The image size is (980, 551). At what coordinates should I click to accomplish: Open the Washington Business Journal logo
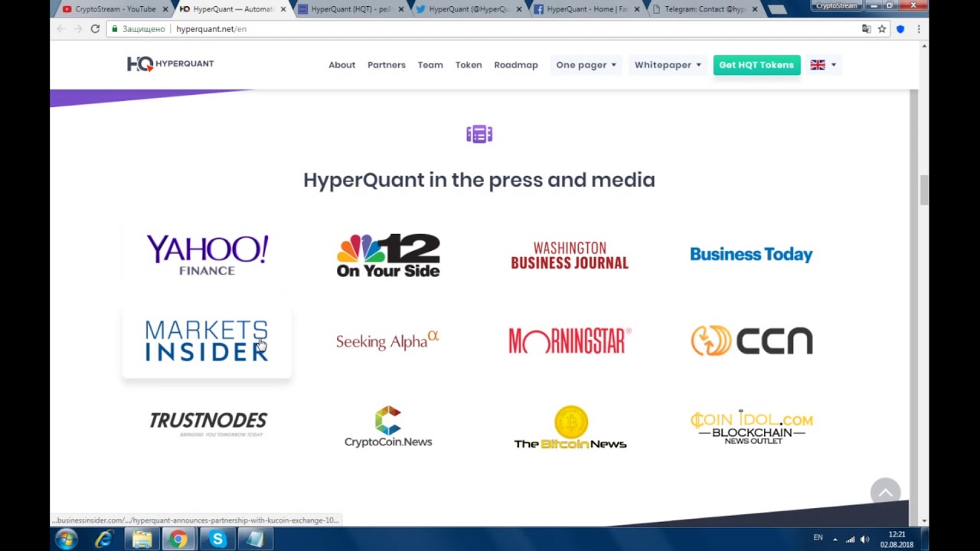pos(570,255)
